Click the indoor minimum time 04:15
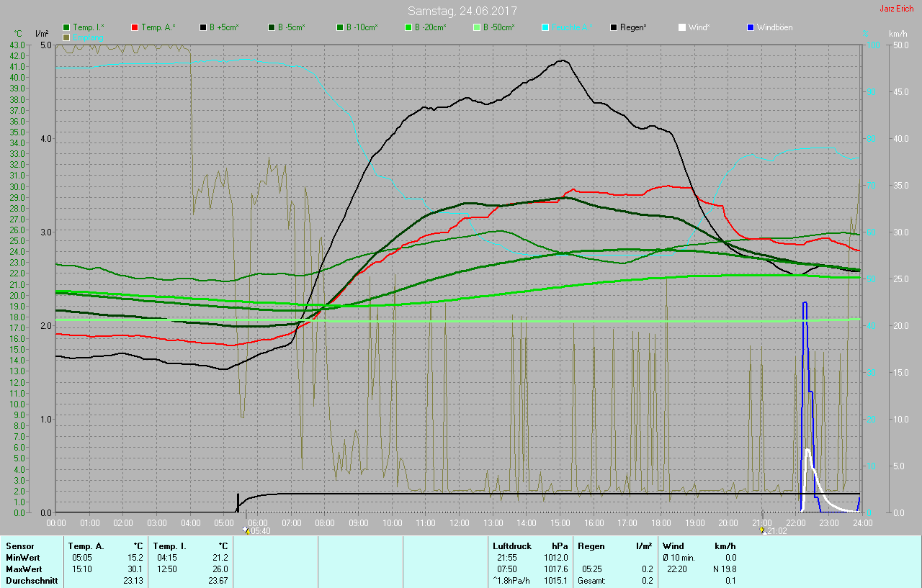Screen dimensions: 922x588 [x=166, y=558]
